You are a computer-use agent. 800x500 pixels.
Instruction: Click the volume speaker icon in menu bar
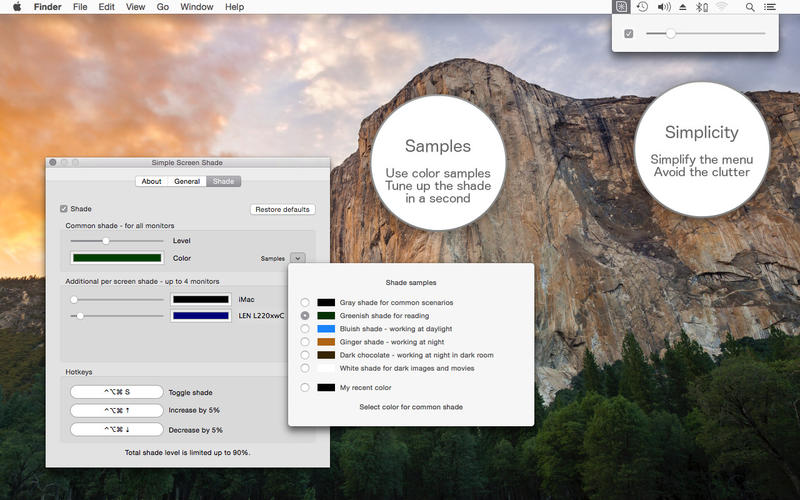664,7
